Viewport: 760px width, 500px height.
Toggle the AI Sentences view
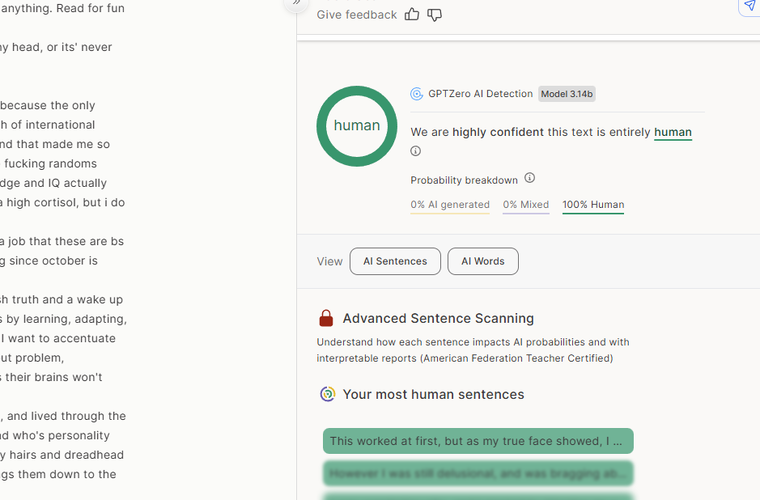[x=395, y=261]
